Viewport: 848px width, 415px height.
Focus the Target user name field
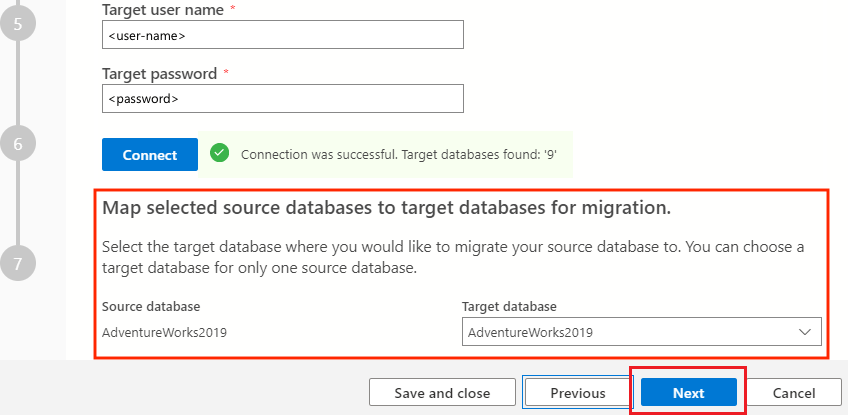click(x=283, y=35)
